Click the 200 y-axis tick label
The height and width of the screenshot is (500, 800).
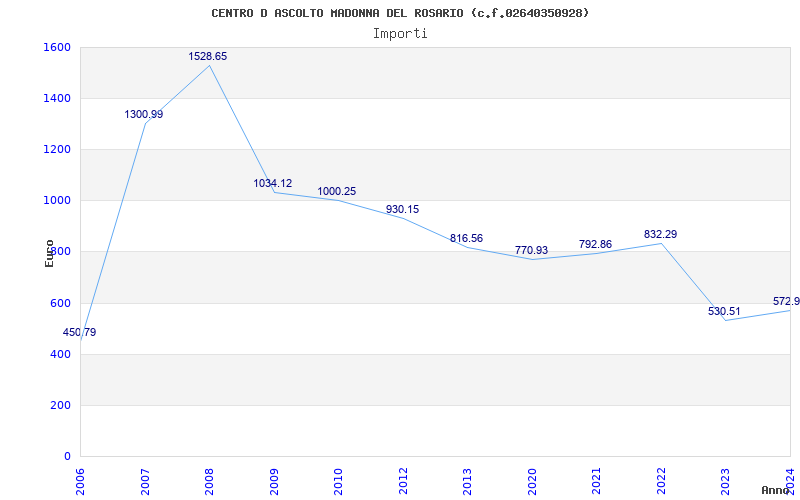click(60, 406)
